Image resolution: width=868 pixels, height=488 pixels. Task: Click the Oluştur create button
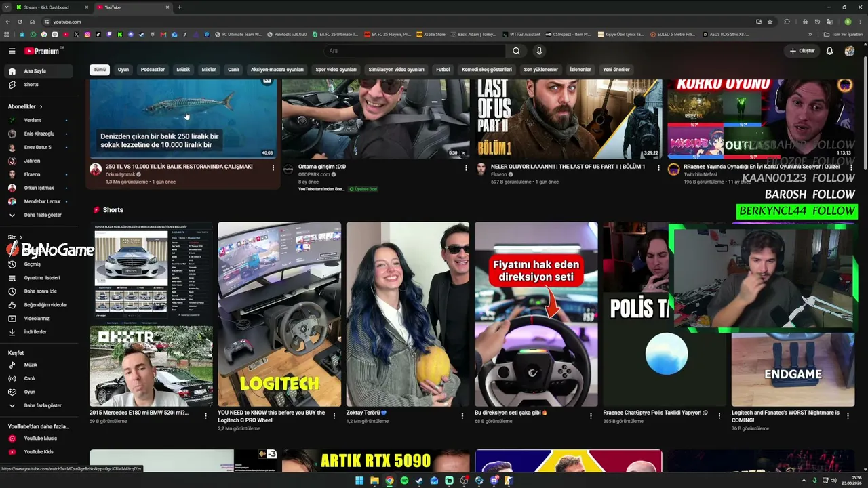click(x=802, y=51)
